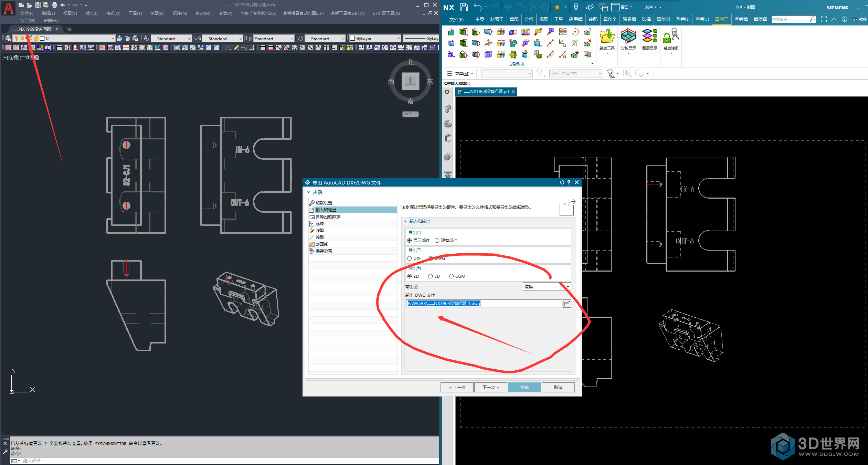Open the AutoCAD 修改(M) menu
This screenshot has width=868, height=465.
[203, 13]
